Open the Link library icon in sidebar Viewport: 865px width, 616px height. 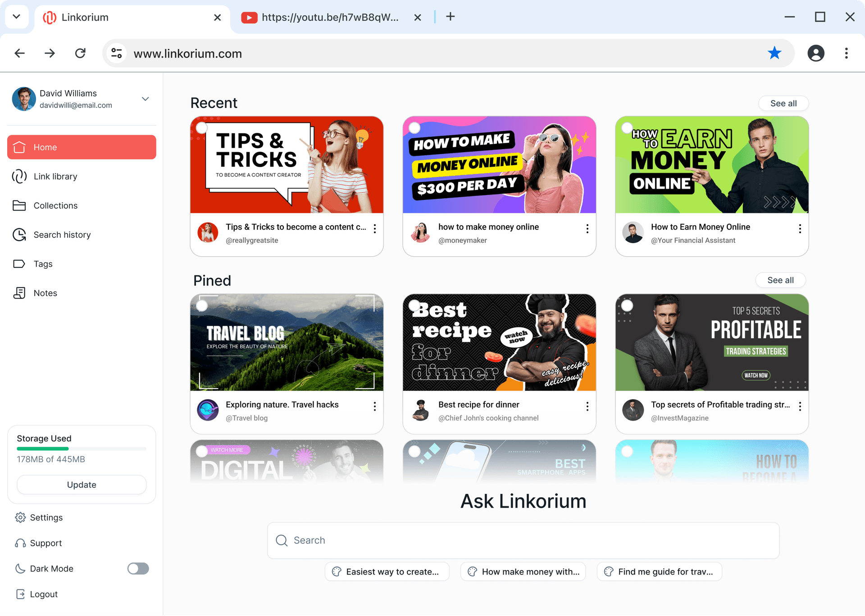(19, 177)
